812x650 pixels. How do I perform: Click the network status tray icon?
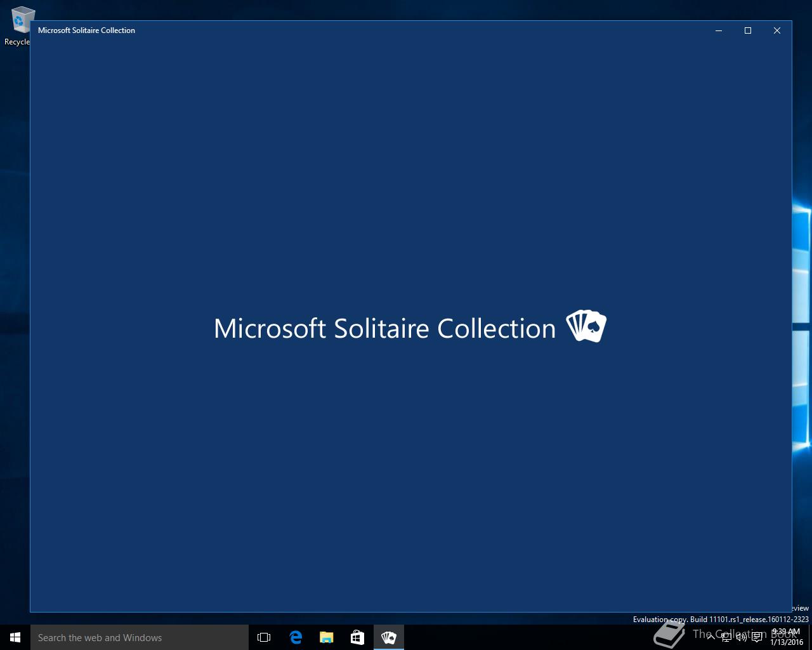726,637
